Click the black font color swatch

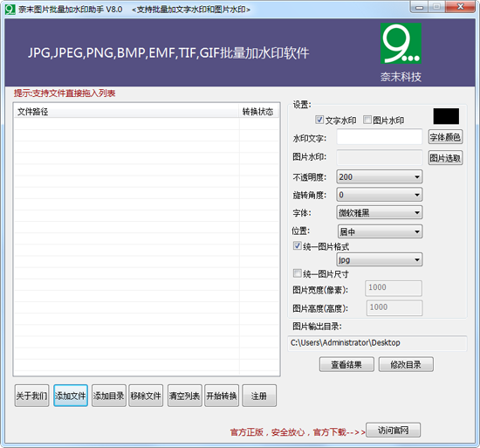[446, 116]
